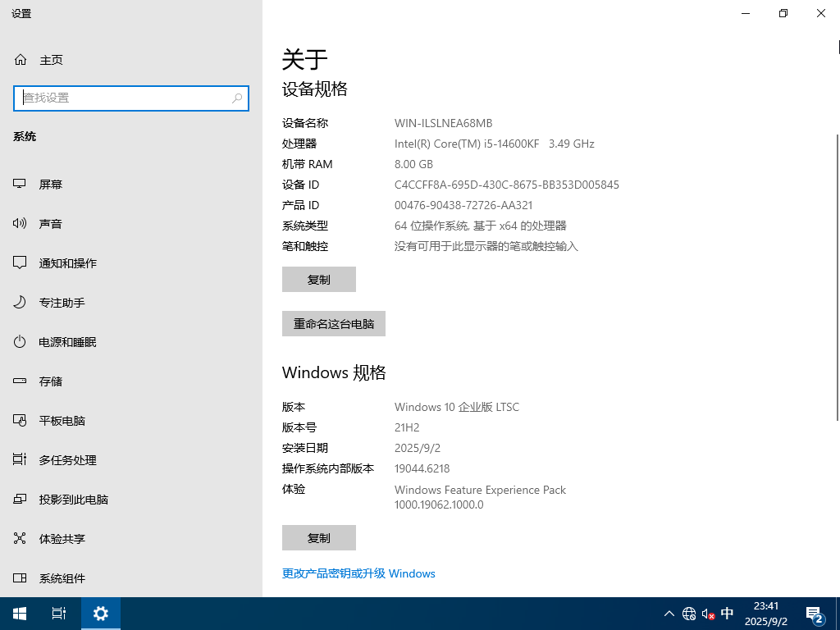This screenshot has width=840, height=630.
Task: Open Shared experiences (体验共享) icon
Action: click(x=21, y=539)
